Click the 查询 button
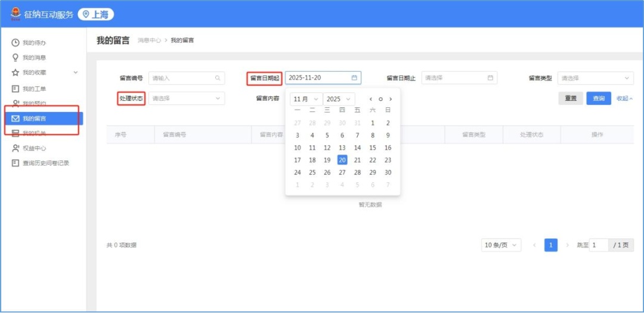Image resolution: width=644 pixels, height=313 pixels. pyautogui.click(x=599, y=98)
